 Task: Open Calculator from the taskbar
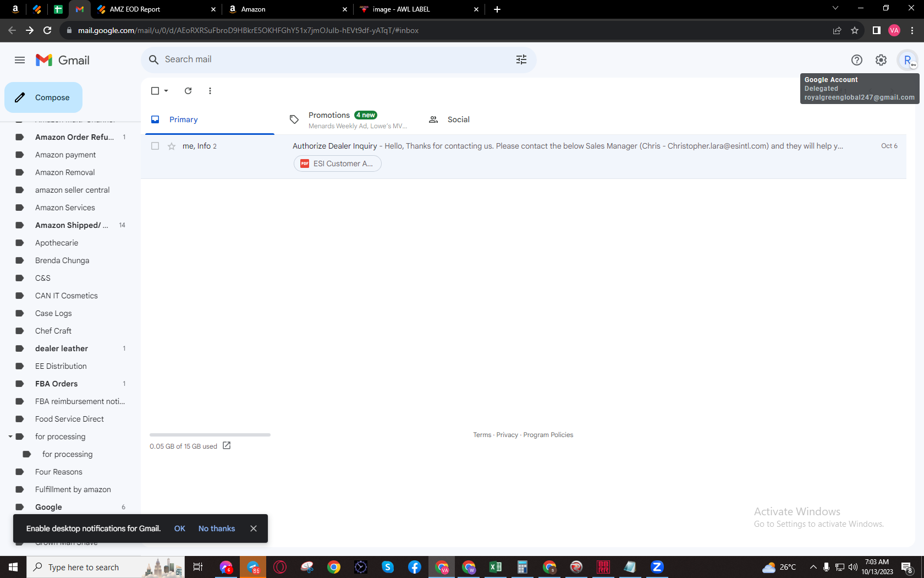(x=522, y=567)
